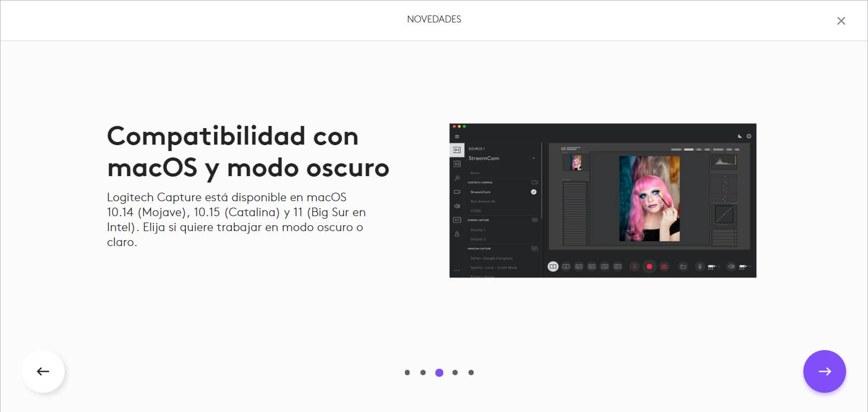The width and height of the screenshot is (868, 412).
Task: Go back using the white left arrow button
Action: coord(43,371)
